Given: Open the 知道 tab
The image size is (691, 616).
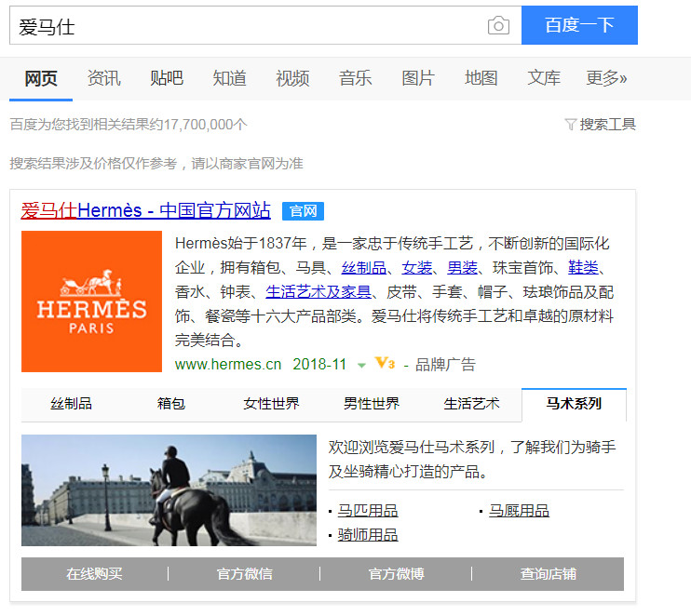Looking at the screenshot, I should tap(230, 78).
